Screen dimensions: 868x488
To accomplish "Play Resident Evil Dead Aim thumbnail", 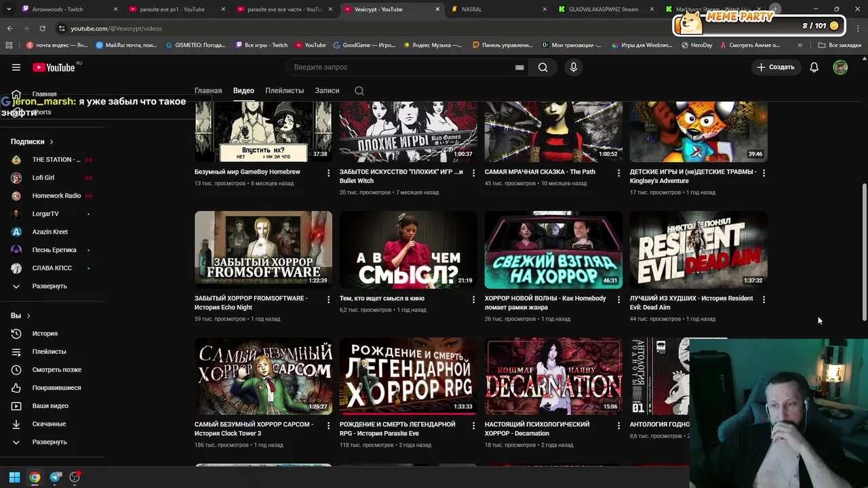I will click(698, 249).
